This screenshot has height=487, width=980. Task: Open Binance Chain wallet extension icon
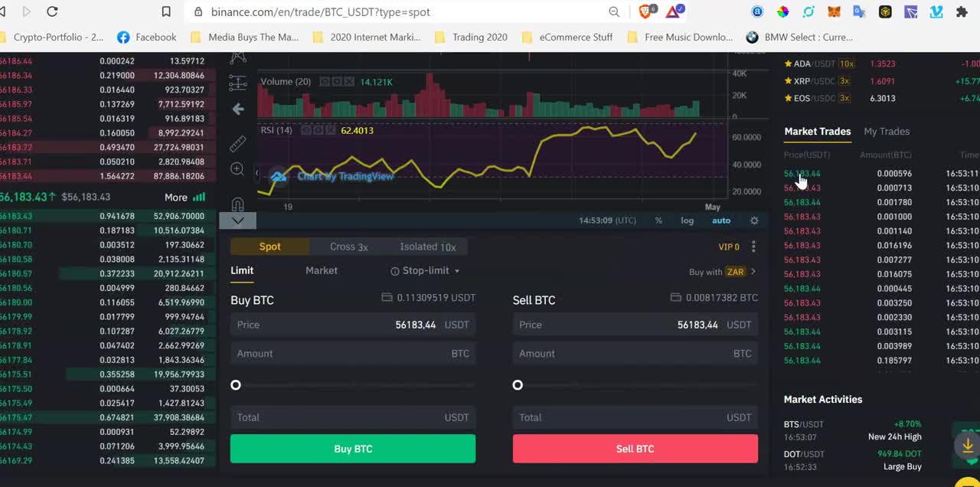pyautogui.click(x=885, y=11)
